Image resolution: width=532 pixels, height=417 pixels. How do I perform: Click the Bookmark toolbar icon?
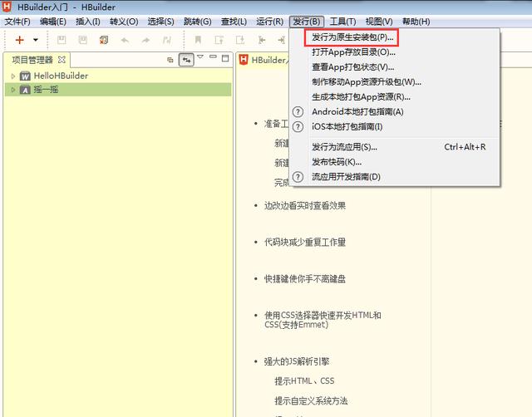click(x=198, y=40)
